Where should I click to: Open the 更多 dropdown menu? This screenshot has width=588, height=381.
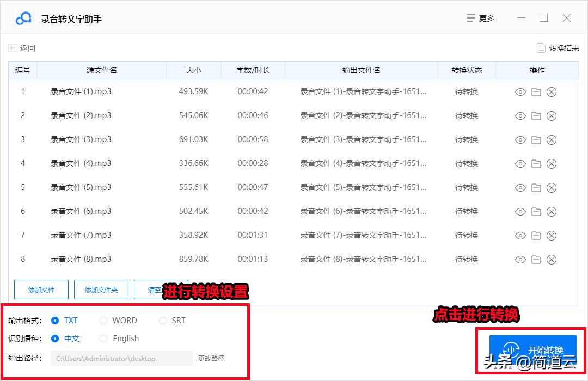(x=480, y=17)
